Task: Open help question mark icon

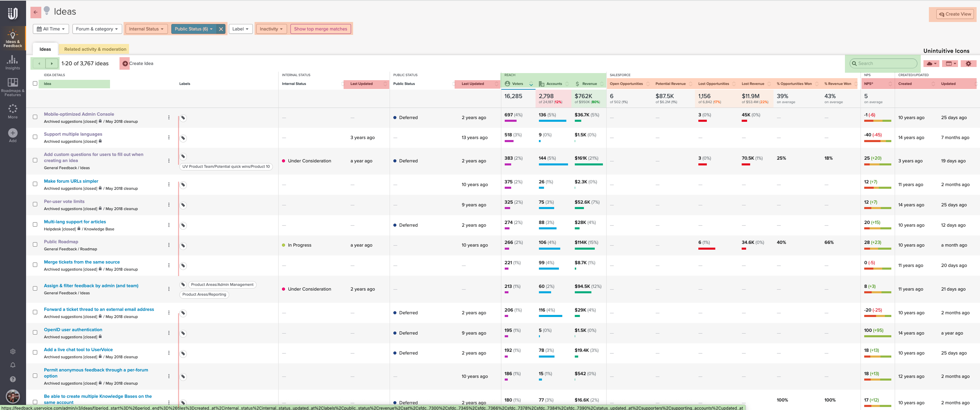Action: click(13, 379)
